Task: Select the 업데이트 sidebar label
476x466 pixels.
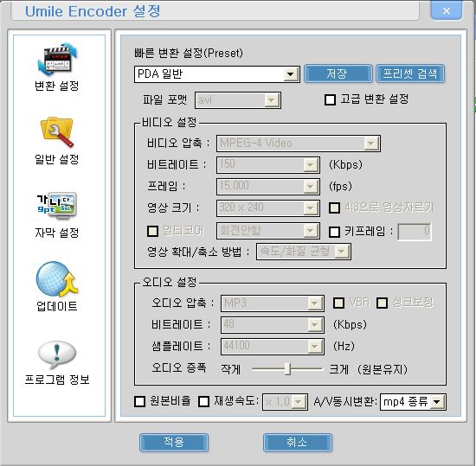Action: coord(57,306)
